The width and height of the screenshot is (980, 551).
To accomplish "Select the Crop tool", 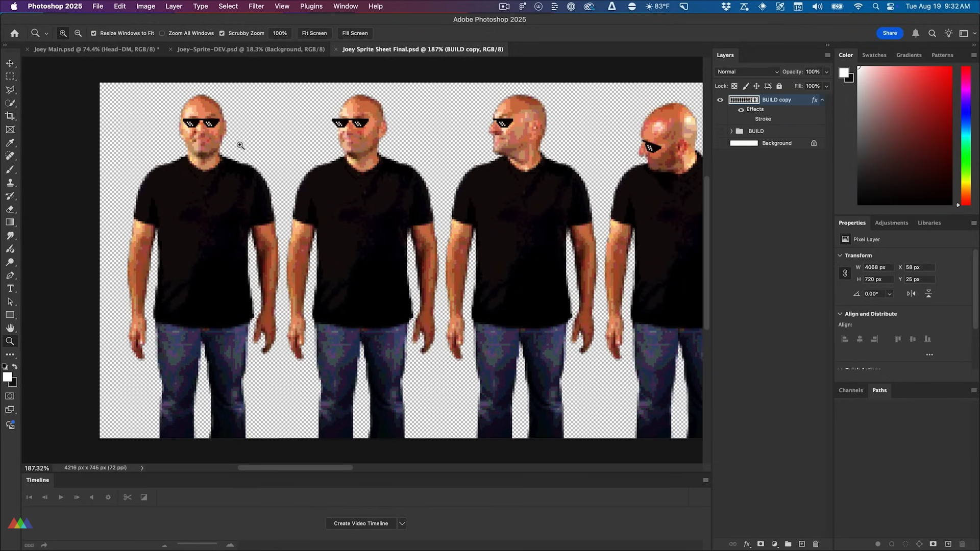I will click(x=10, y=116).
